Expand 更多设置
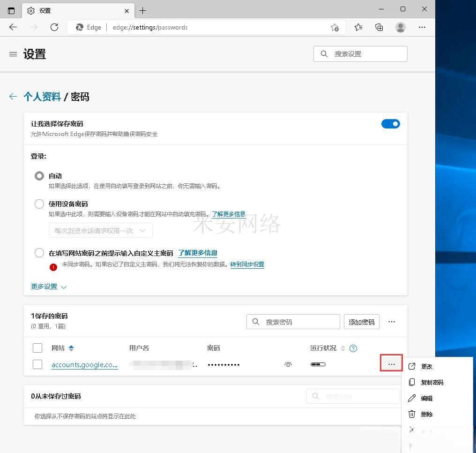 [x=49, y=287]
